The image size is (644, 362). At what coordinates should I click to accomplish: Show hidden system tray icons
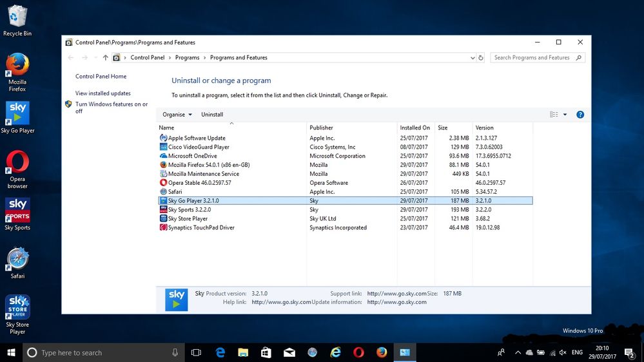[x=518, y=352]
